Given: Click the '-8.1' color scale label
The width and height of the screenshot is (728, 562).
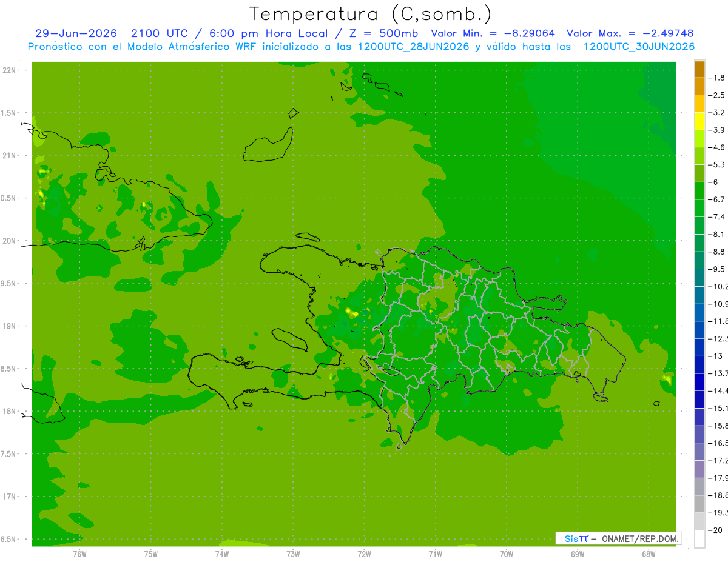Looking at the screenshot, I should pos(717,234).
